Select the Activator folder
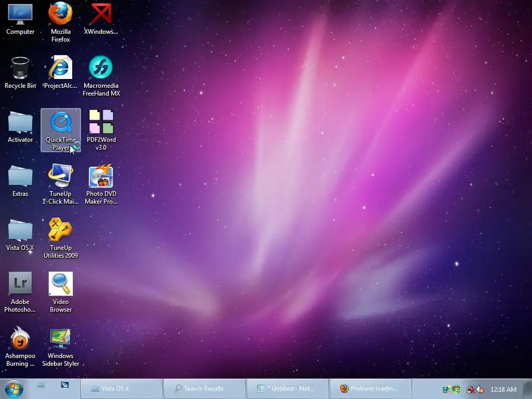 [20, 128]
